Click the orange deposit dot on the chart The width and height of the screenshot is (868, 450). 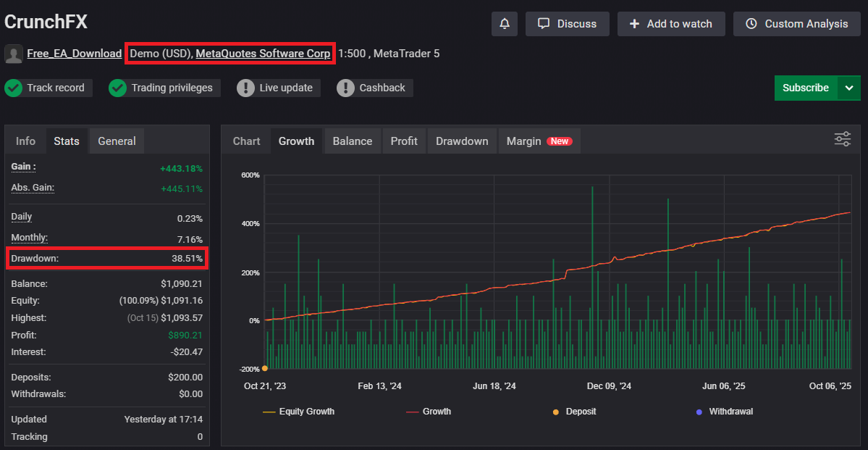266,368
